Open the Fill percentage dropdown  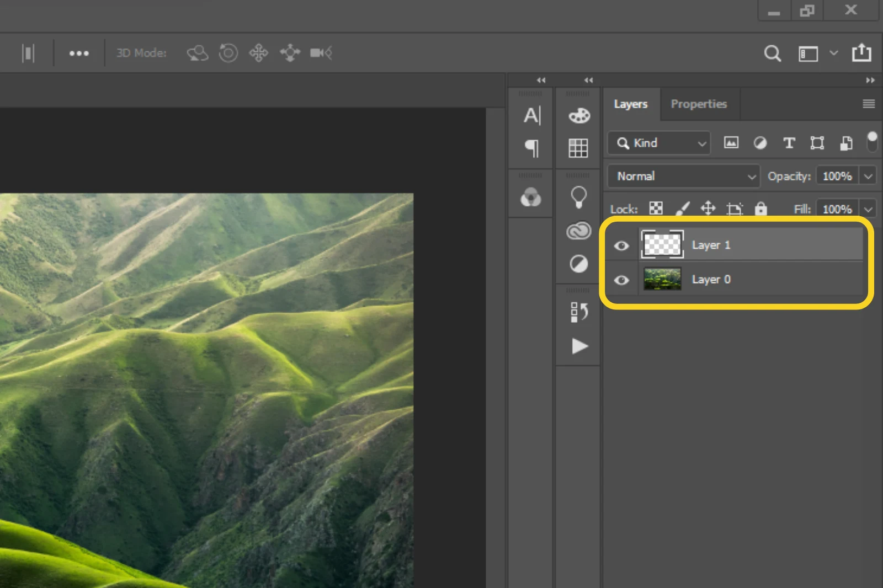[868, 209]
